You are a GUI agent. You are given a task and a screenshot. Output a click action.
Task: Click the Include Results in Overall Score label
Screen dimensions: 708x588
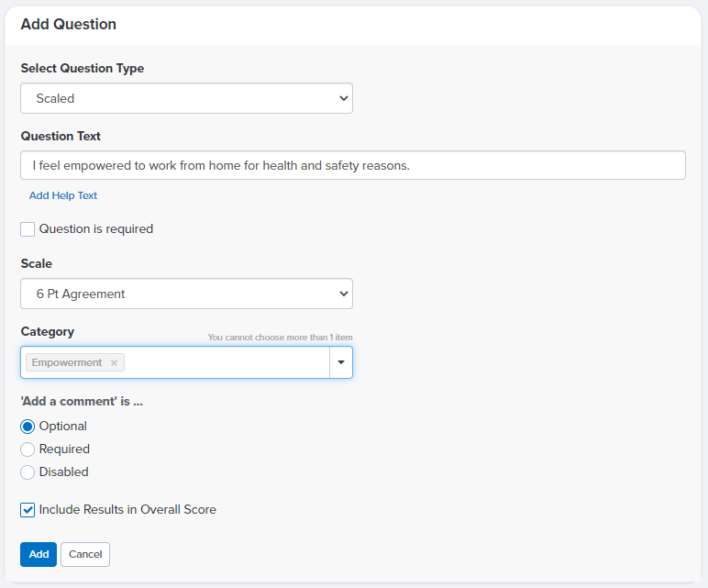tap(127, 509)
